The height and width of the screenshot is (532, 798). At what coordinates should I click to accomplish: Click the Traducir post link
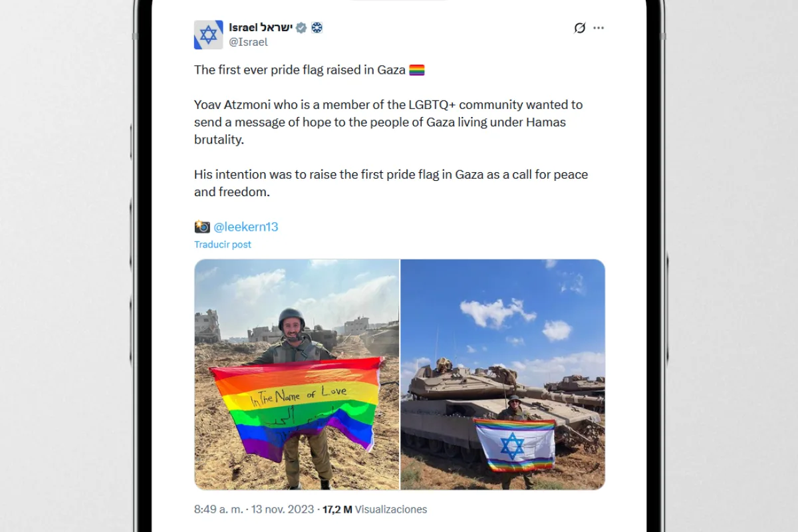pos(223,244)
